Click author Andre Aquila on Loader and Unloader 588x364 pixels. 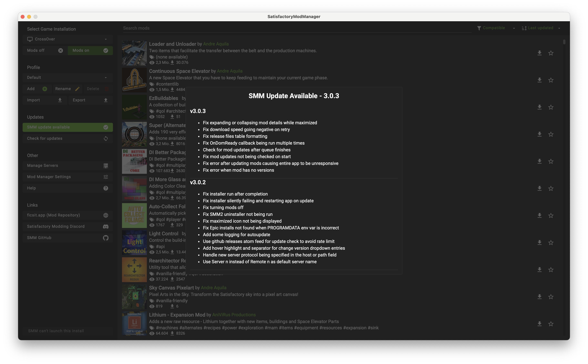point(216,44)
